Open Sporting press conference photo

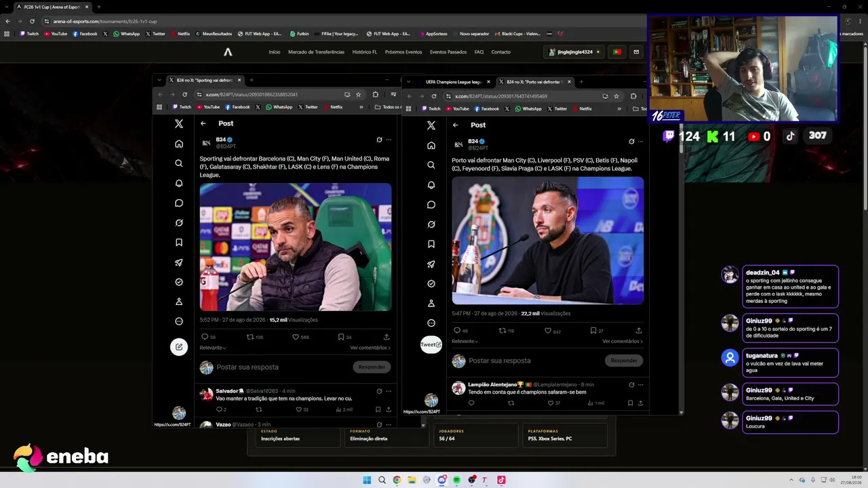pyautogui.click(x=296, y=247)
